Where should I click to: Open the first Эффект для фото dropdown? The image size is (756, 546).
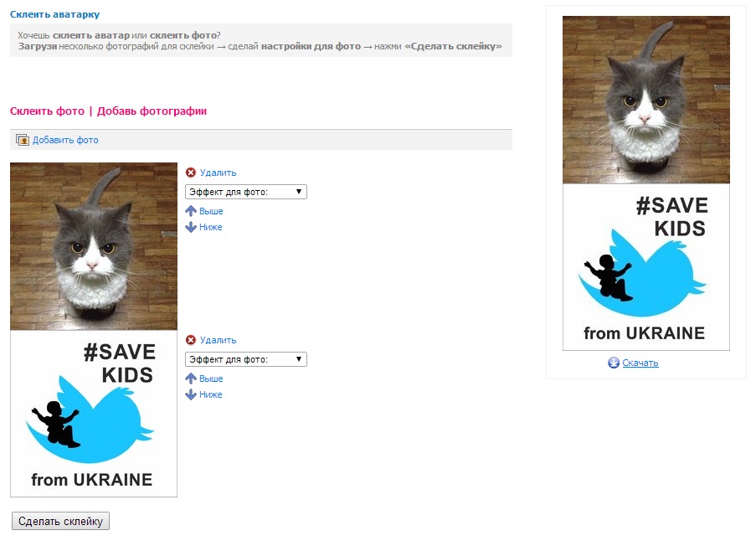tap(246, 192)
